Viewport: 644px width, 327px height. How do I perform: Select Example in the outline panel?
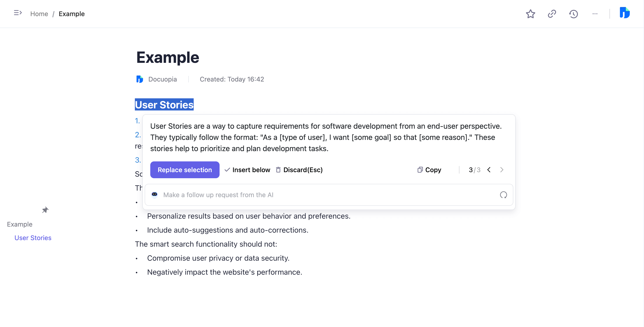20,224
